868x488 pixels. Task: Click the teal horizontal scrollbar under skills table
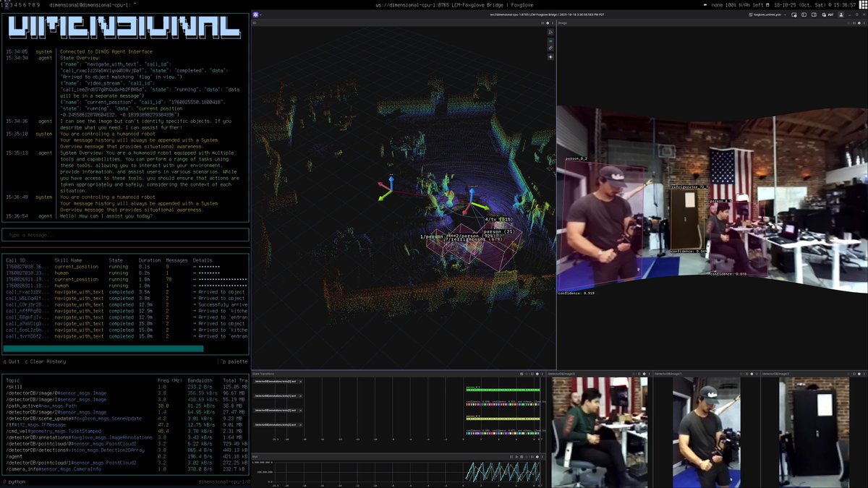click(103, 348)
